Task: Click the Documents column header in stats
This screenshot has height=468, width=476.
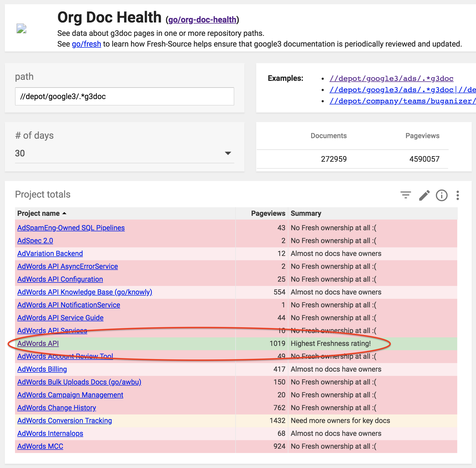Action: [329, 136]
